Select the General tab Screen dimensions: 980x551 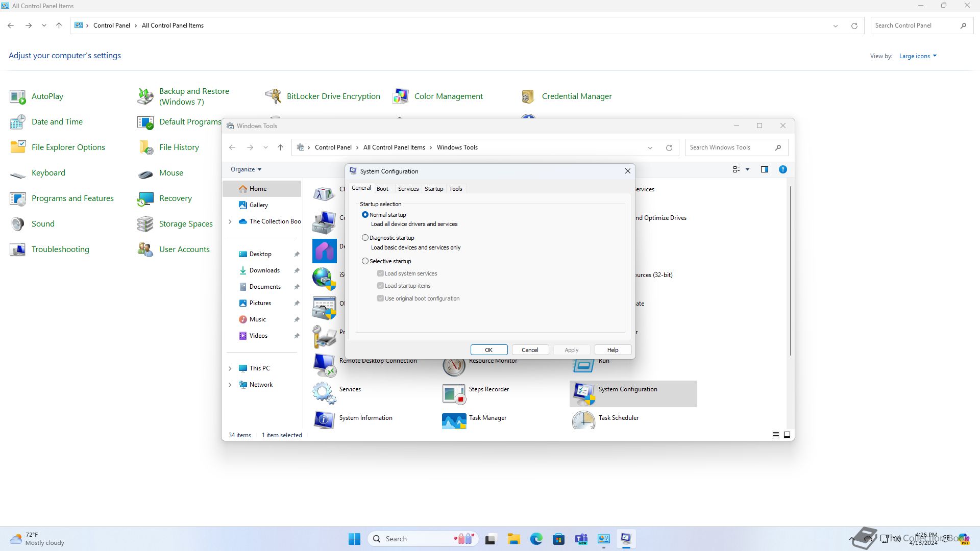coord(361,188)
